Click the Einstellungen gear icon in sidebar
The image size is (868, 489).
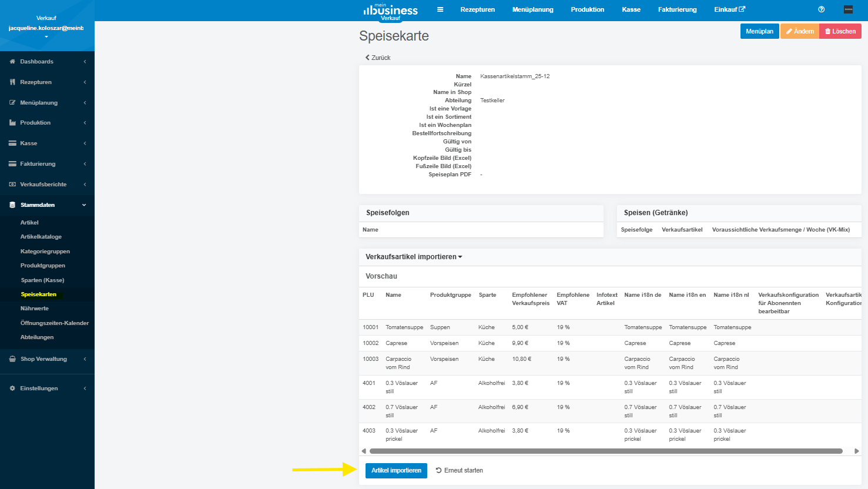pos(12,388)
